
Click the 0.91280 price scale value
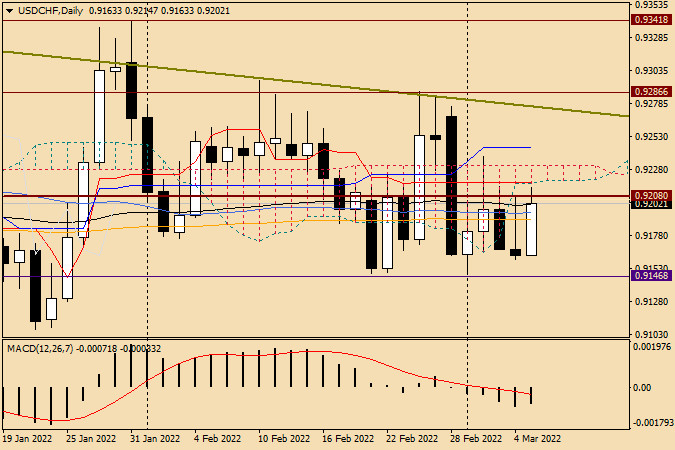click(652, 301)
